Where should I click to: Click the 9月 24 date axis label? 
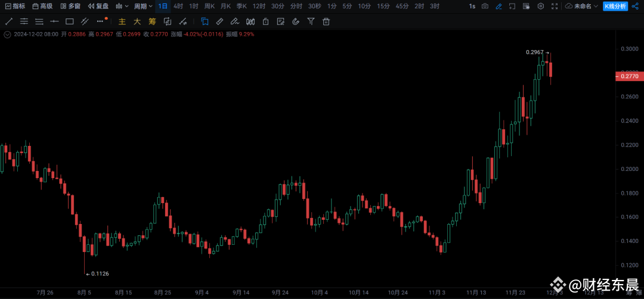[281, 292]
